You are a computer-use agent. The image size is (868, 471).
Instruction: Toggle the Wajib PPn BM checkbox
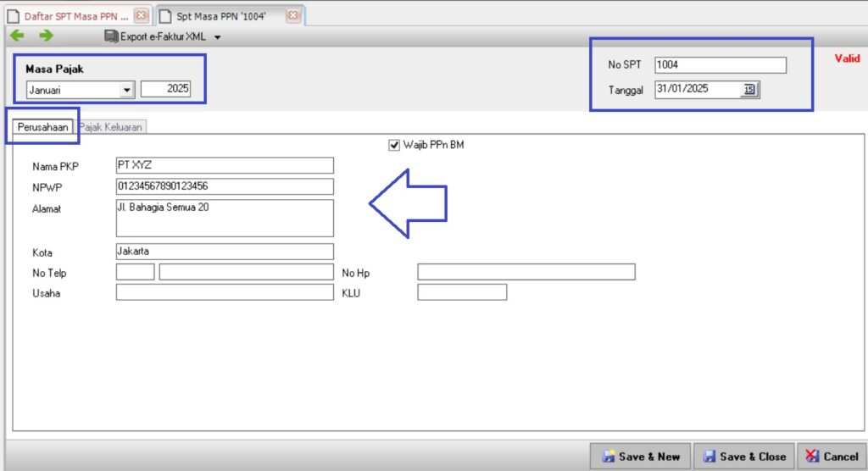(394, 145)
